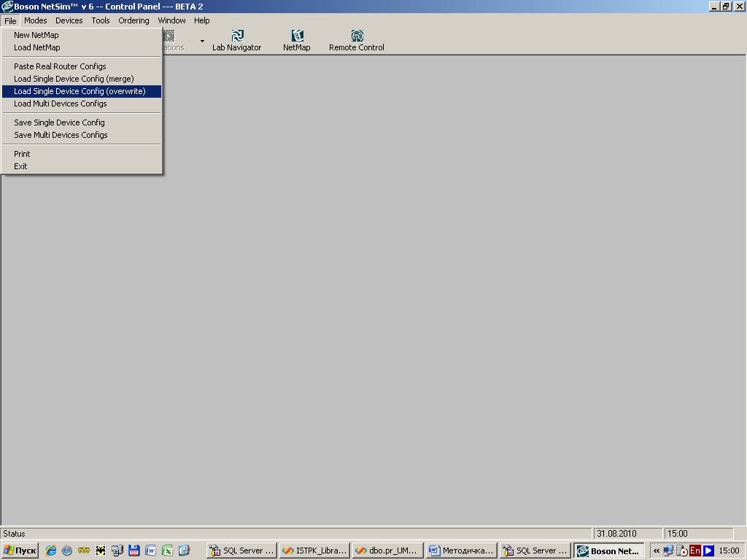
Task: Launch the Remote Control tool
Action: pyautogui.click(x=356, y=41)
